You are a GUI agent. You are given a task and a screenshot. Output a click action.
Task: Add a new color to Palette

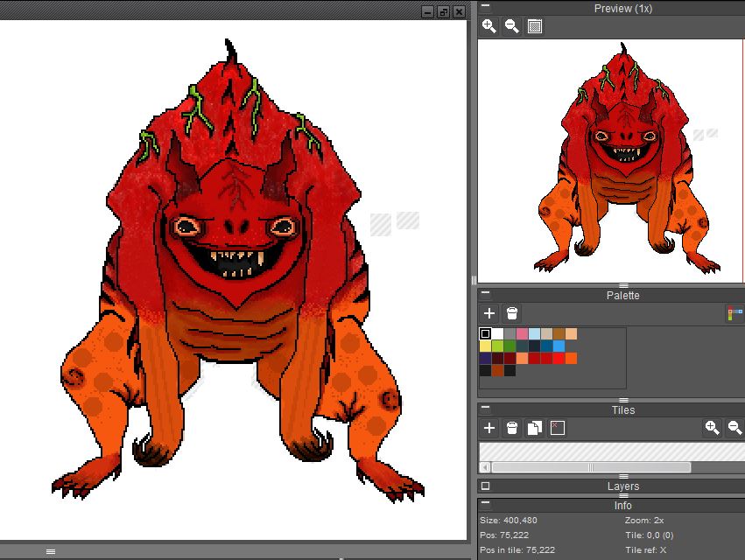(489, 313)
